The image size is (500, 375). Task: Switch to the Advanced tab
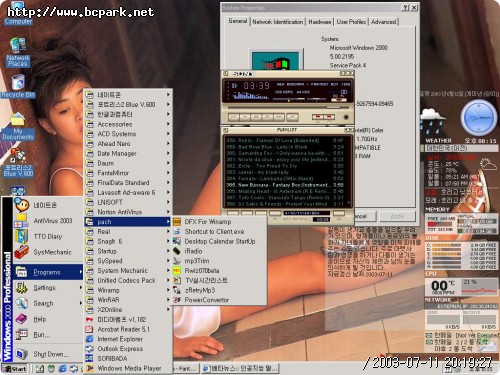pos(383,22)
